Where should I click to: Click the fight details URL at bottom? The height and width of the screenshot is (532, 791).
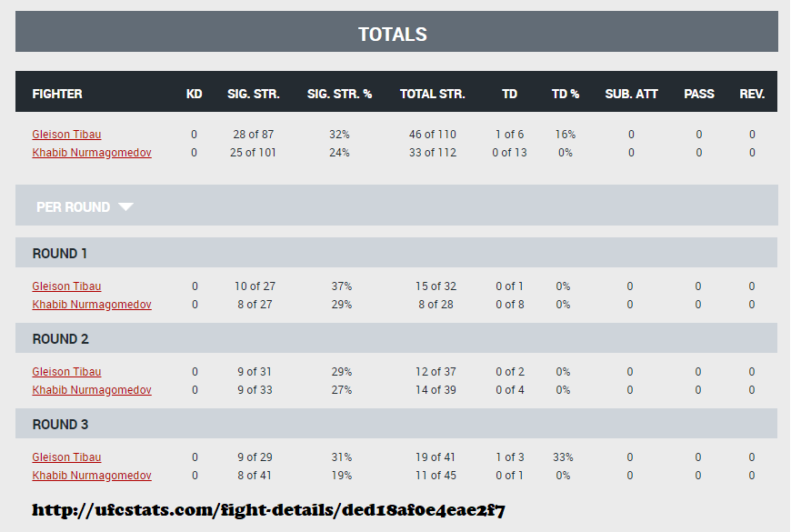[x=273, y=510]
